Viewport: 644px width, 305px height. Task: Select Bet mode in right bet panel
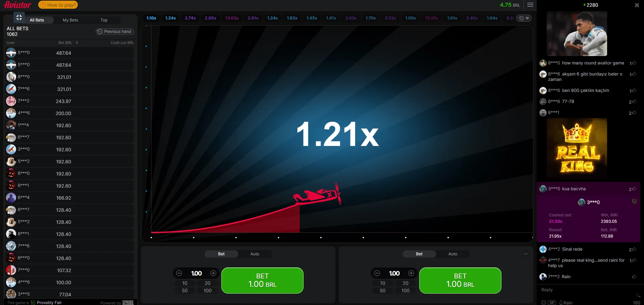coord(419,254)
